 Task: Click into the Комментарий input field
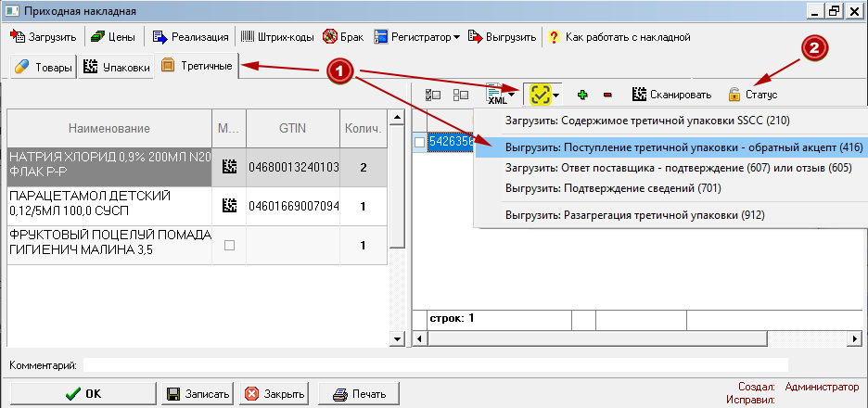click(436, 364)
